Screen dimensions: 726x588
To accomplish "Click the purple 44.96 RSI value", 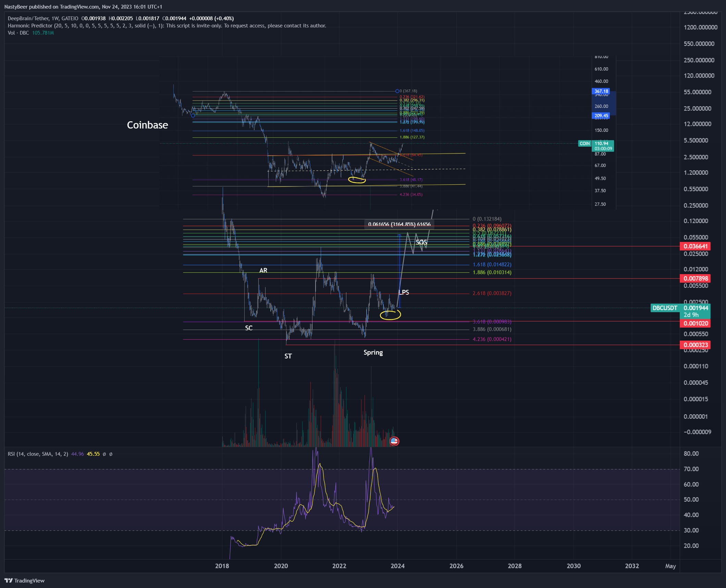I will [77, 454].
